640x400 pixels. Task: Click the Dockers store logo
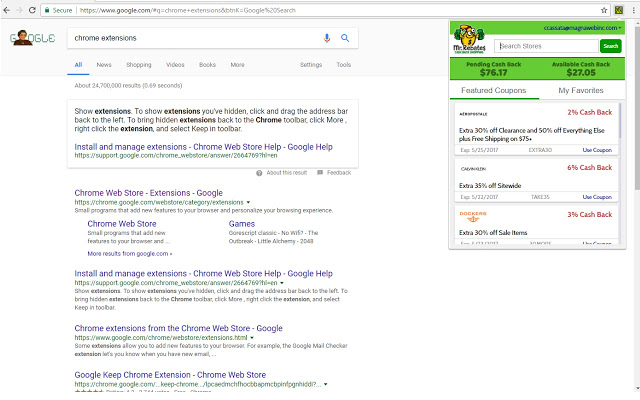coord(473,216)
